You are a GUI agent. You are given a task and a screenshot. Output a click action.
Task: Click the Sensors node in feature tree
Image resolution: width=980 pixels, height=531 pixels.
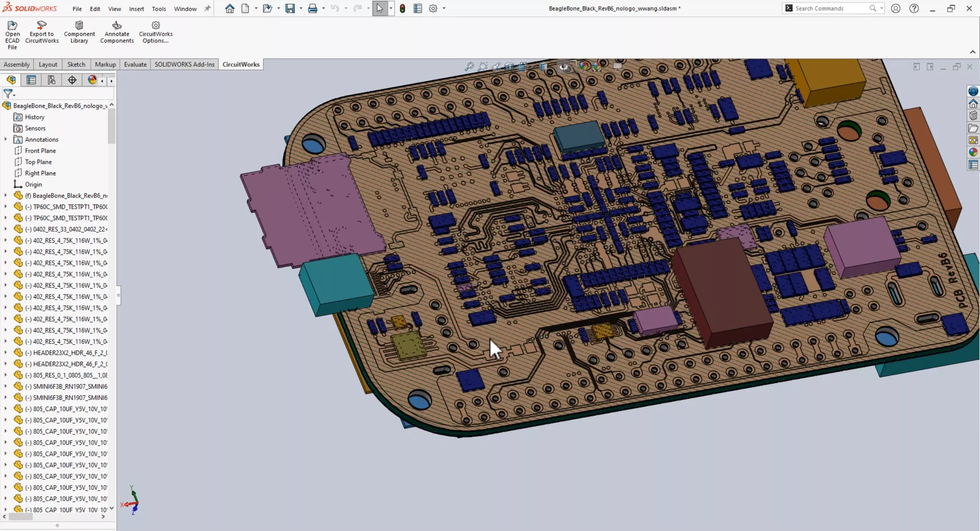click(x=35, y=128)
